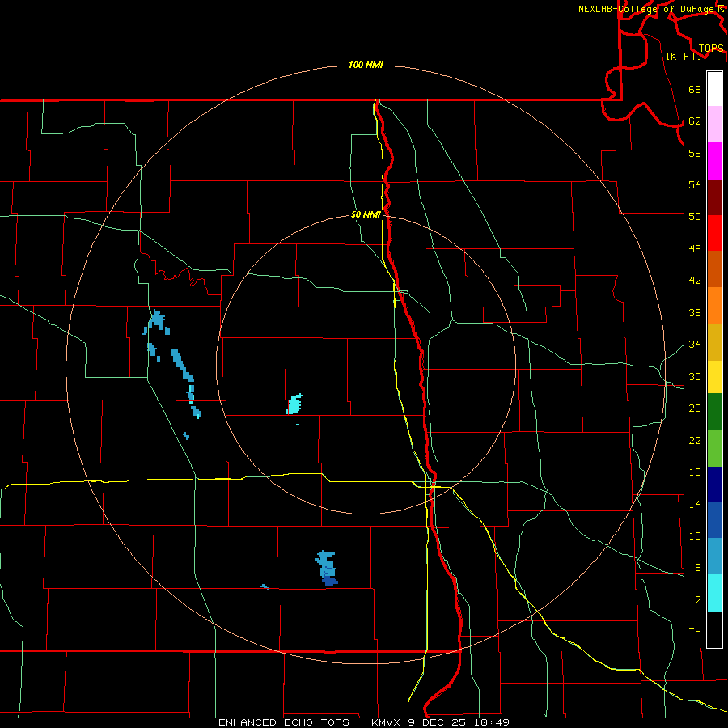This screenshot has width=728, height=728.
Task: Click the blue echo cluster south of the 50 NMI ring
Action: (x=327, y=568)
